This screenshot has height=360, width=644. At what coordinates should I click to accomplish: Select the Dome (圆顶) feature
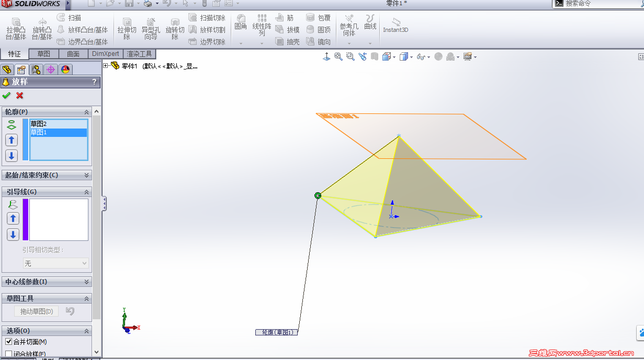pyautogui.click(x=318, y=30)
